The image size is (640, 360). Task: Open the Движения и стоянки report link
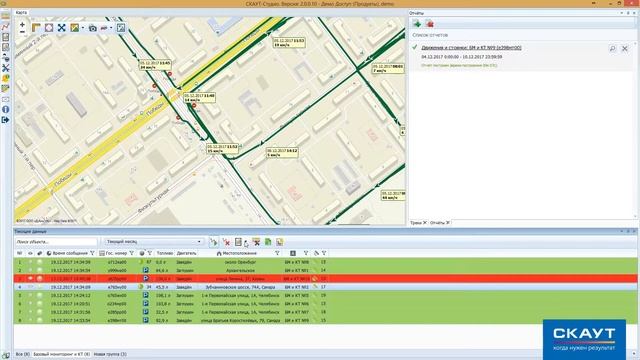click(x=471, y=48)
